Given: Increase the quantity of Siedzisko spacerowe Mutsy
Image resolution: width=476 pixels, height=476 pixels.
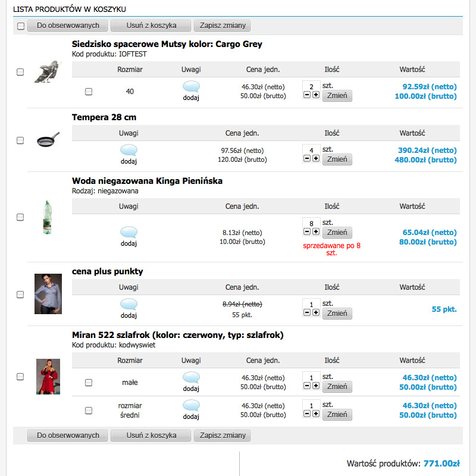Looking at the screenshot, I should coord(316,95).
